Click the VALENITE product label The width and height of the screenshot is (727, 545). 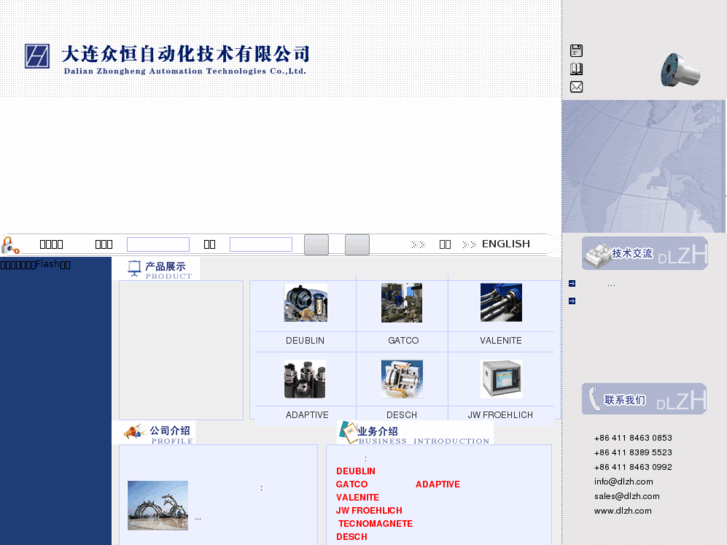coord(501,340)
